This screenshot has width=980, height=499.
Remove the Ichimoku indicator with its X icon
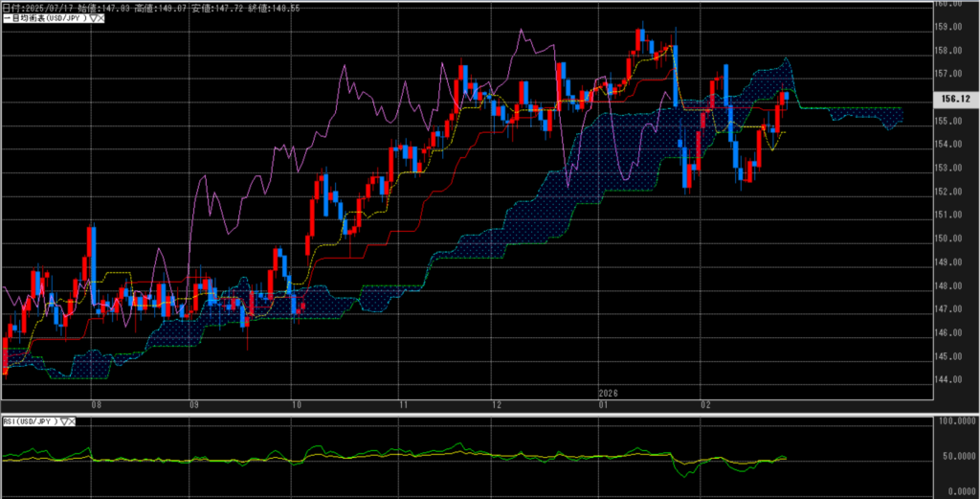coord(100,17)
